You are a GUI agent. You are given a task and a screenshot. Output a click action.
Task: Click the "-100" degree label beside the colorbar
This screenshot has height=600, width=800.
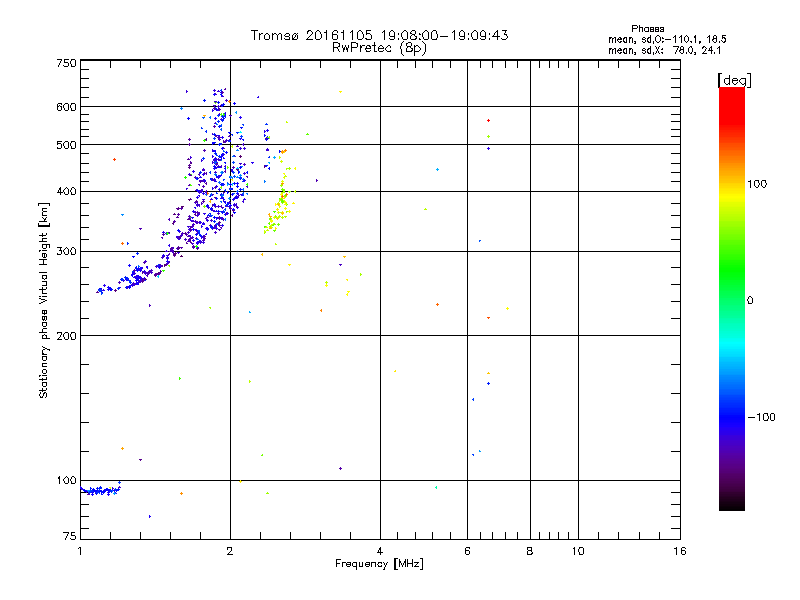tap(762, 417)
